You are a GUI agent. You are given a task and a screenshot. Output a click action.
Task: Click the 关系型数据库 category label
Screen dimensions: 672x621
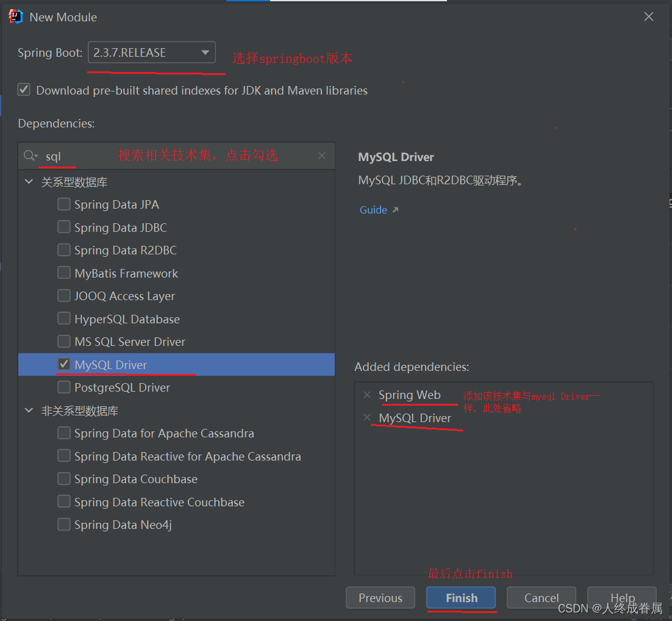point(74,182)
